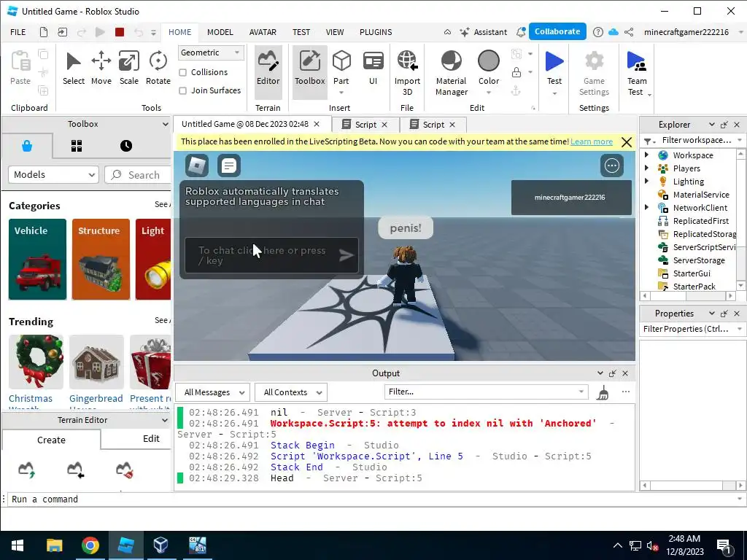
Task: Click the in-game chat input box
Action: 271,255
